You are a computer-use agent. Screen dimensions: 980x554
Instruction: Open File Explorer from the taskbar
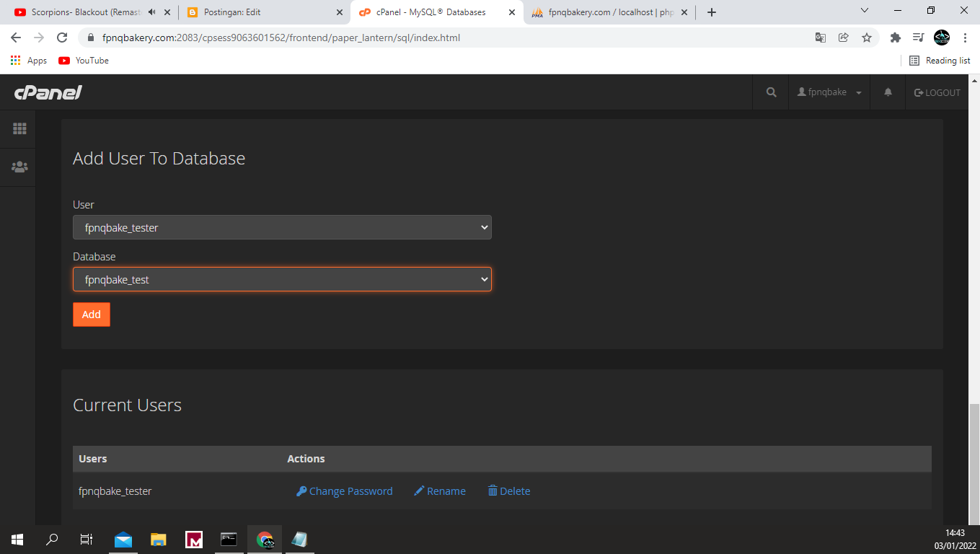pyautogui.click(x=159, y=539)
